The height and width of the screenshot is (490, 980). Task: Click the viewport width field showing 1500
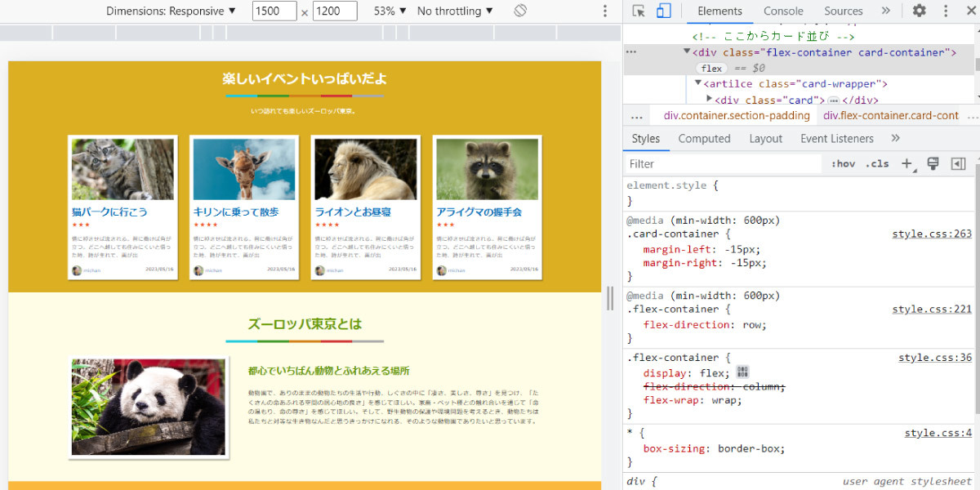[274, 11]
